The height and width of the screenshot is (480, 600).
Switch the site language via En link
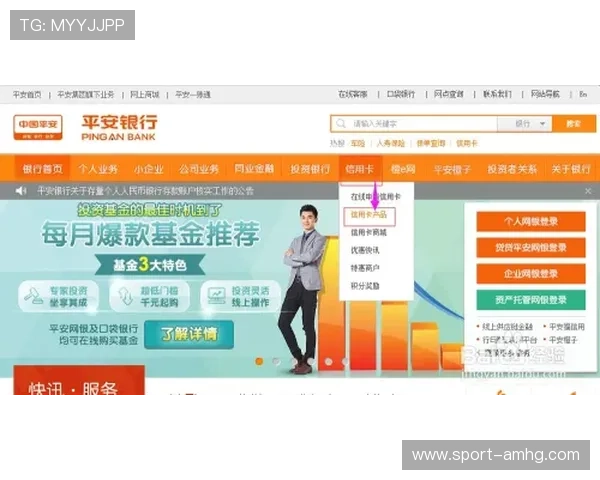tap(583, 94)
